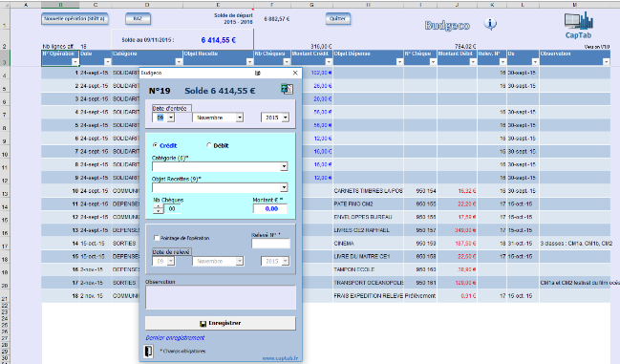
Task: Check Pointage de l'opération checkbox
Action: click(157, 238)
